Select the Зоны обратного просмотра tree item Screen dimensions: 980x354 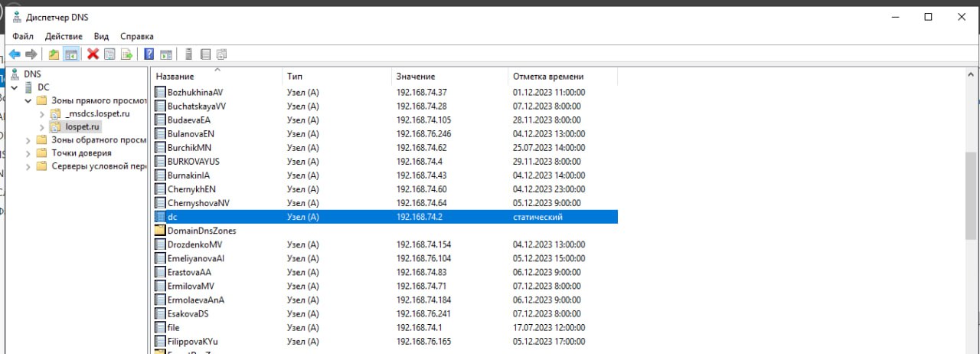pos(99,139)
